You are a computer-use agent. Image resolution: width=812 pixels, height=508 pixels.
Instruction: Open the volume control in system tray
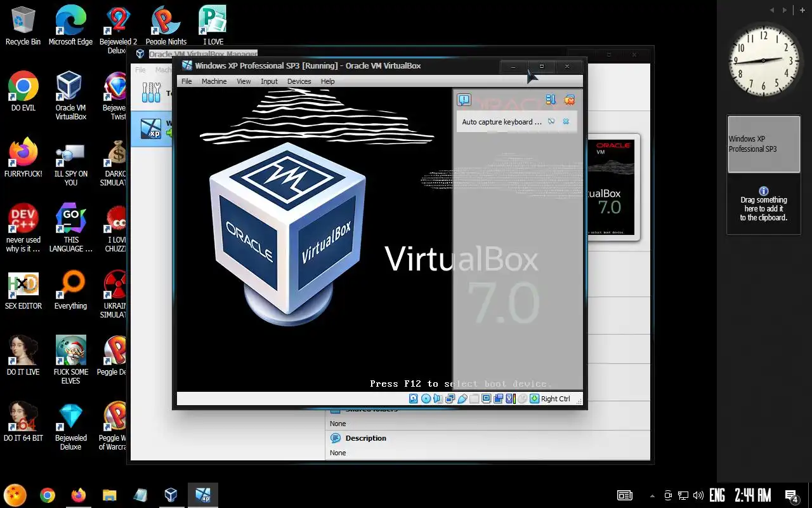(x=698, y=495)
